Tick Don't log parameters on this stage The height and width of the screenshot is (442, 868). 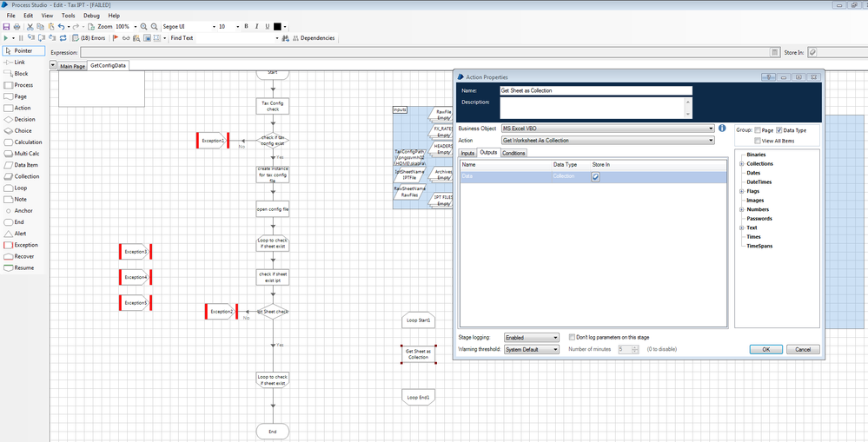click(572, 337)
